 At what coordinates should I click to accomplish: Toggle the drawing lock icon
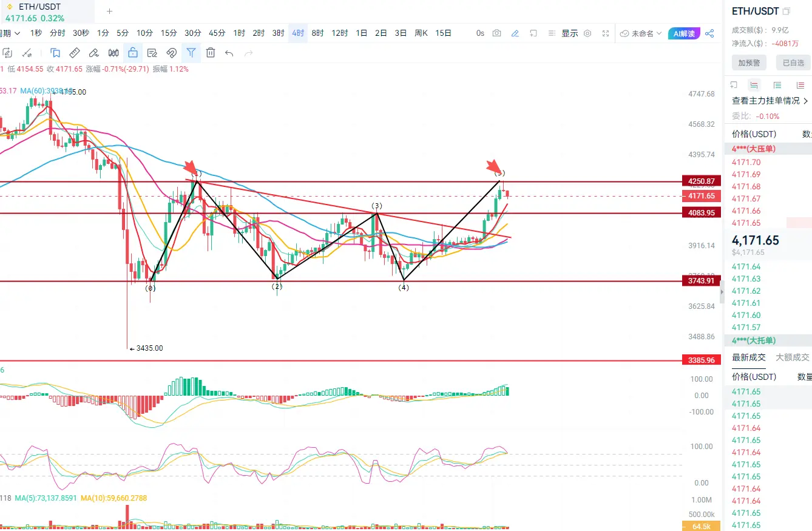pyautogui.click(x=133, y=53)
